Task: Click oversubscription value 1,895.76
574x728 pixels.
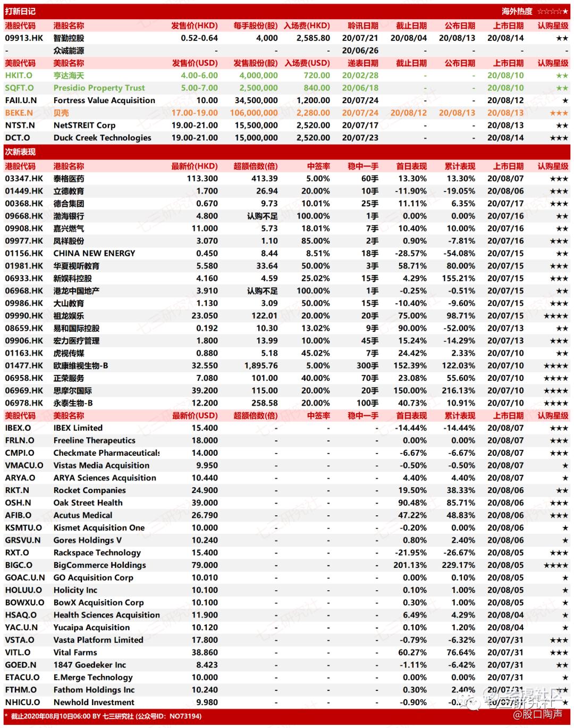Action: [x=261, y=366]
